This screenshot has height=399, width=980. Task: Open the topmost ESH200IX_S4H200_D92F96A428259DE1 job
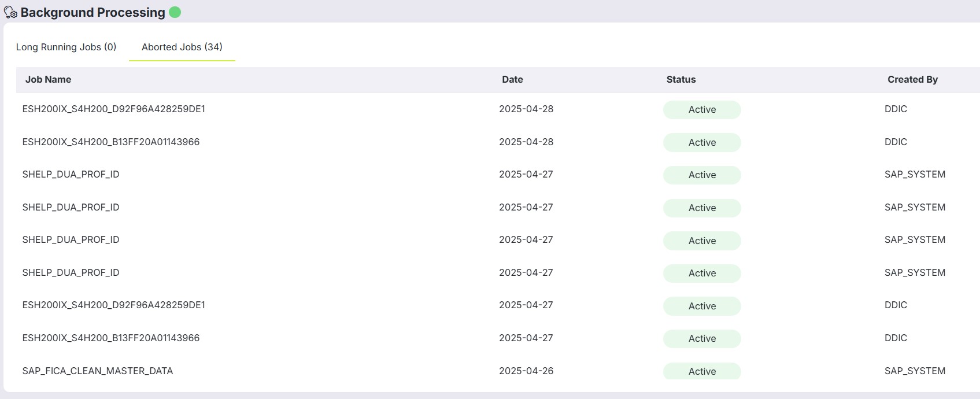(113, 109)
